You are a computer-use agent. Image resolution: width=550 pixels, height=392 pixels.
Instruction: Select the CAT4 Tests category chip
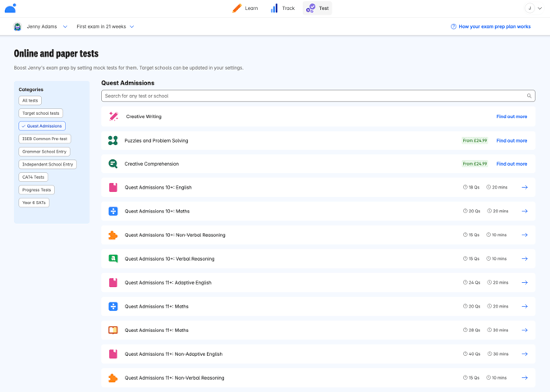coord(34,177)
